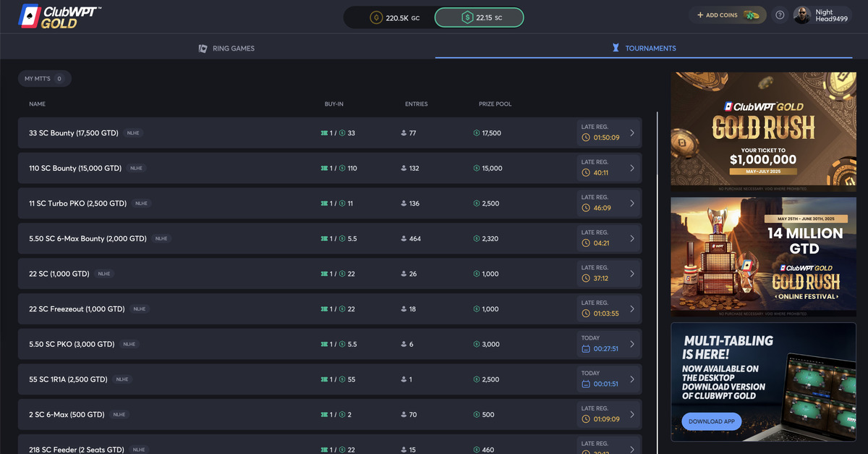Click the GC gold coin balance icon
Screen dimensions: 868x454
click(x=376, y=18)
